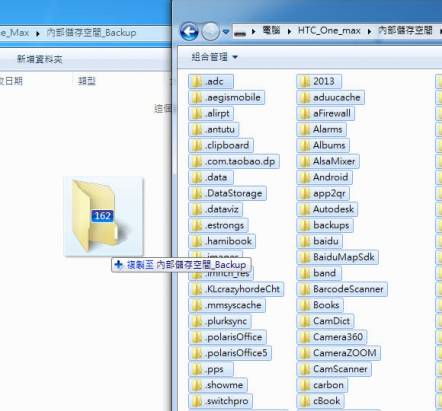
Task: Click the 內部儲存空間_Backup breadcrumb in left window
Action: click(91, 33)
